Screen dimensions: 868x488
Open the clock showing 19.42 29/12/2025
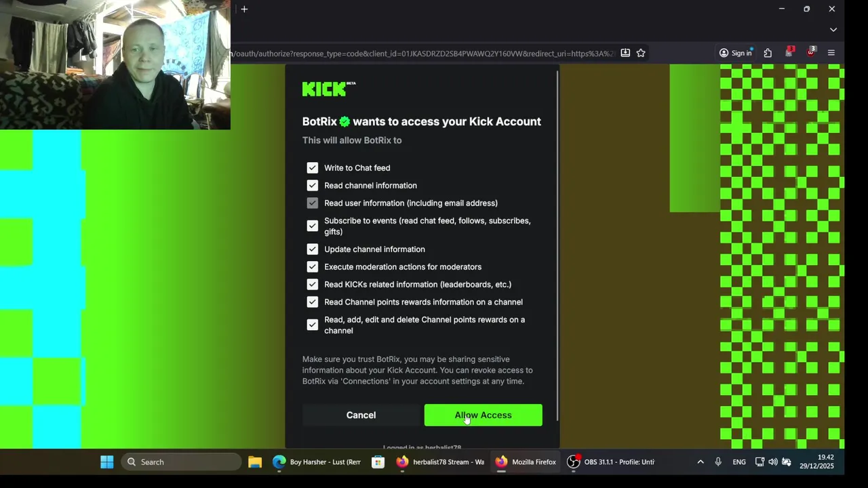click(x=816, y=462)
